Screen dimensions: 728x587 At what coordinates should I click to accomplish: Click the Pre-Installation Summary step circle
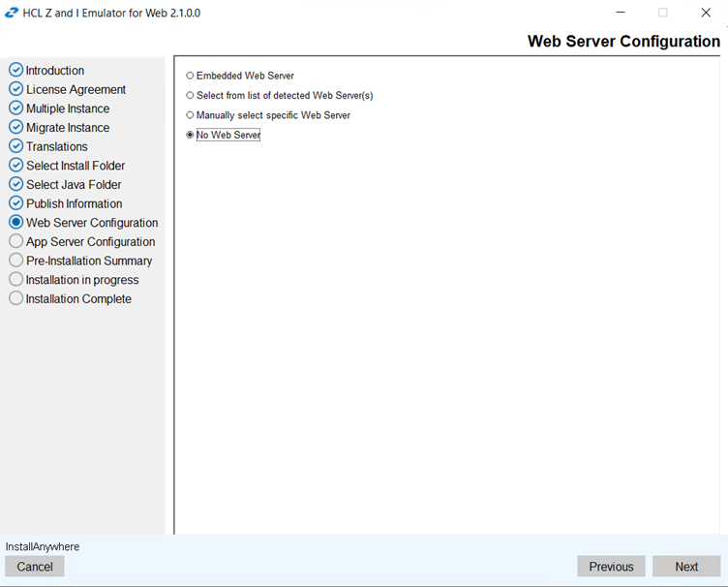pyautogui.click(x=15, y=260)
